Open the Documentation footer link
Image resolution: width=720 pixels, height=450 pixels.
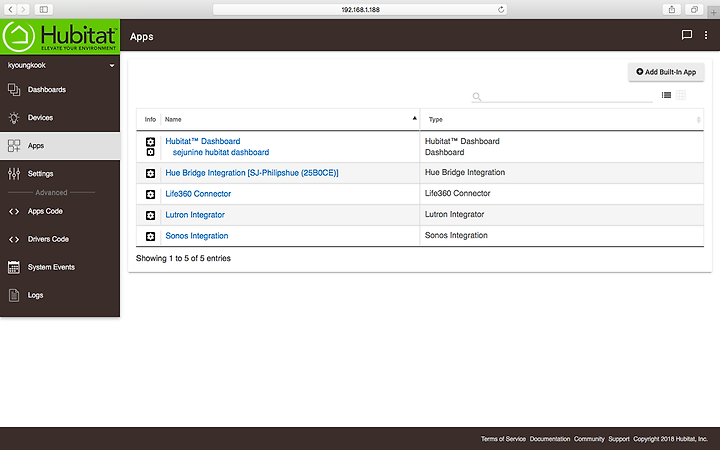[x=550, y=439]
